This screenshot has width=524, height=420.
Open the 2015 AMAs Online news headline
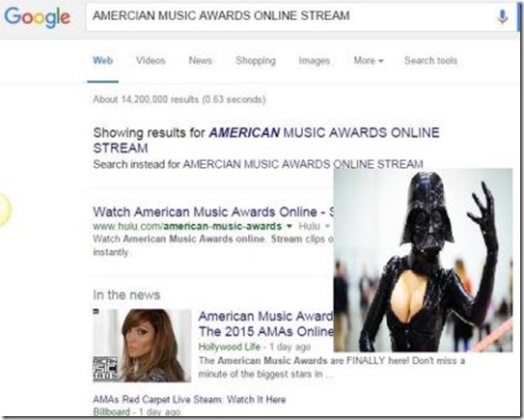click(x=266, y=323)
